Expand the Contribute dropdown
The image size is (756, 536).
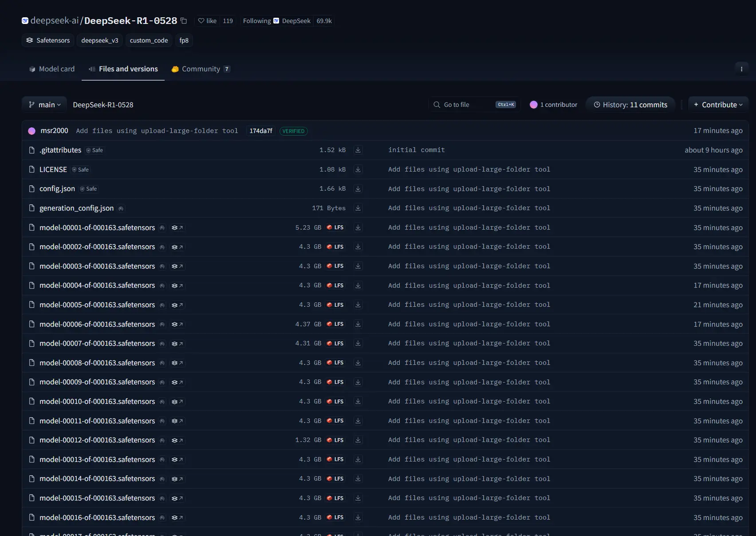pyautogui.click(x=718, y=105)
